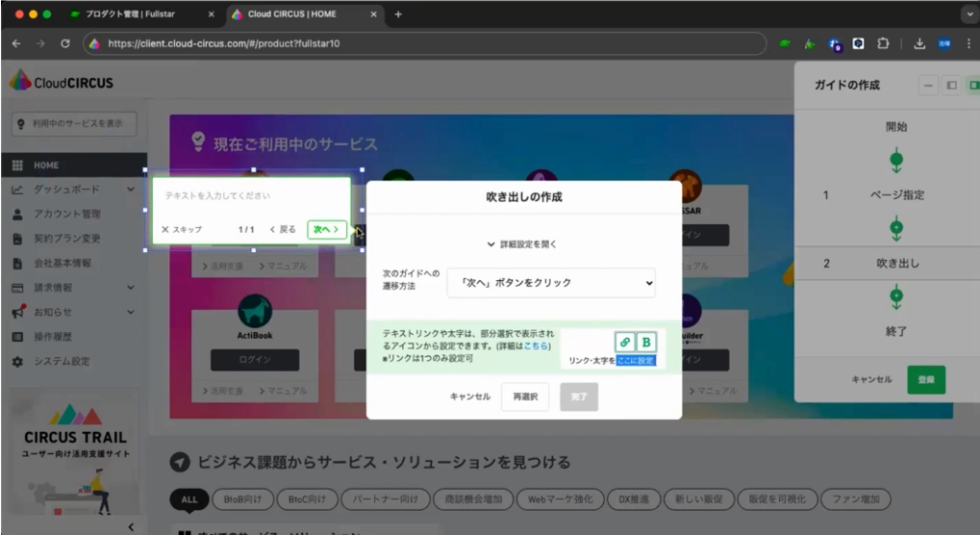Click the green pin above 終了 step
Viewport: 980px width, 535px height.
[x=896, y=296]
